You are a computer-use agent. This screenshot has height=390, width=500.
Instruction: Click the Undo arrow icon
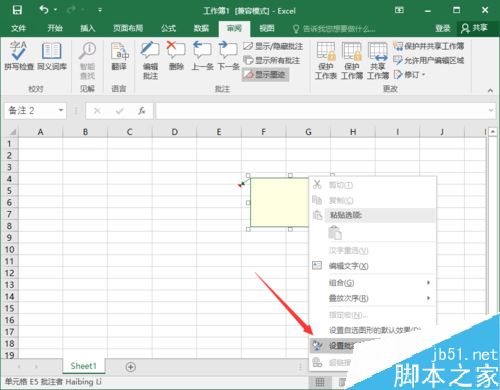click(44, 10)
